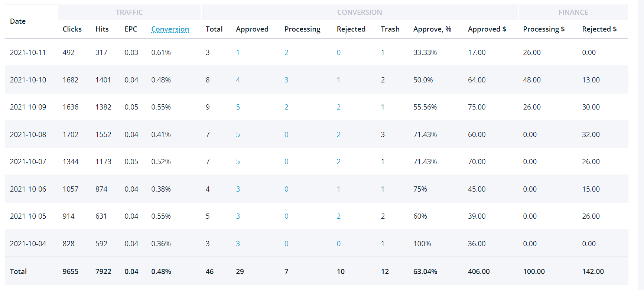This screenshot has width=644, height=290.
Task: Click the Approve, % column header
Action: [432, 29]
